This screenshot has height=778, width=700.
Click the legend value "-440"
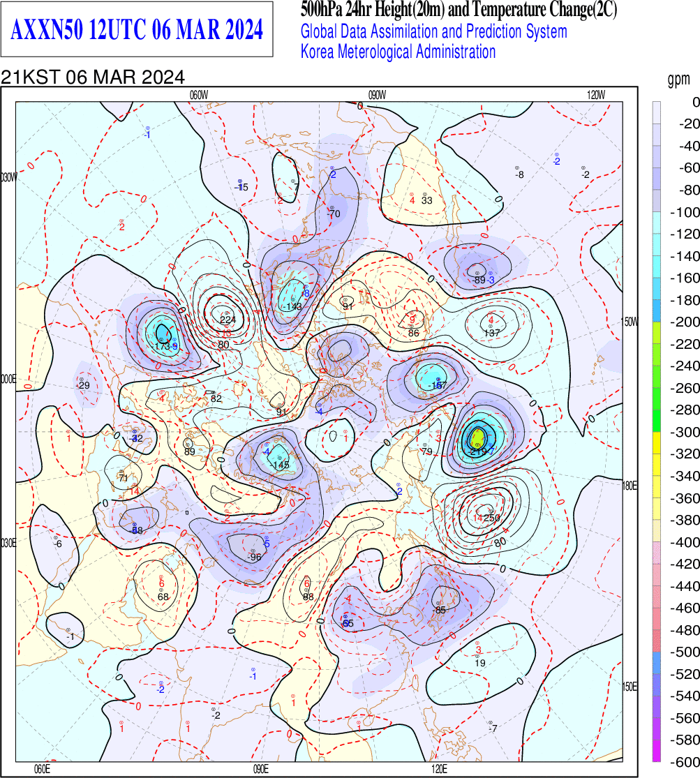685,586
